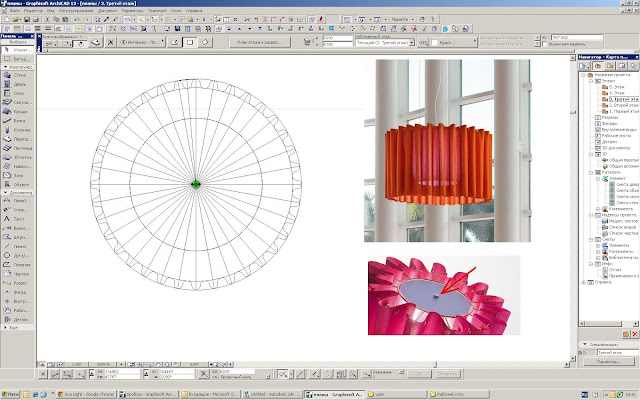Click the План этажа и разрез button
Screen dimensions: 640x400
(260, 42)
